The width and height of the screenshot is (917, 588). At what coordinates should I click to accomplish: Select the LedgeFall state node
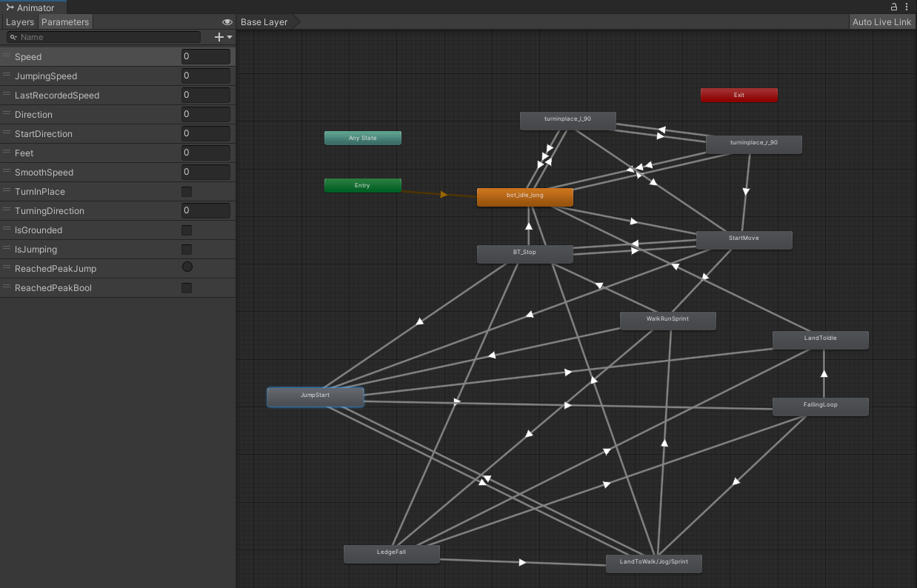(x=392, y=554)
